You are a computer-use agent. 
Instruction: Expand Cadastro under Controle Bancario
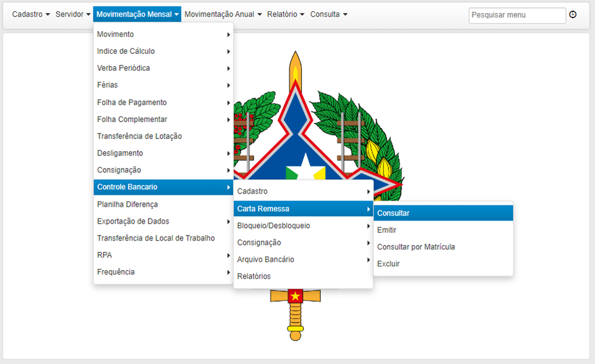(x=303, y=191)
